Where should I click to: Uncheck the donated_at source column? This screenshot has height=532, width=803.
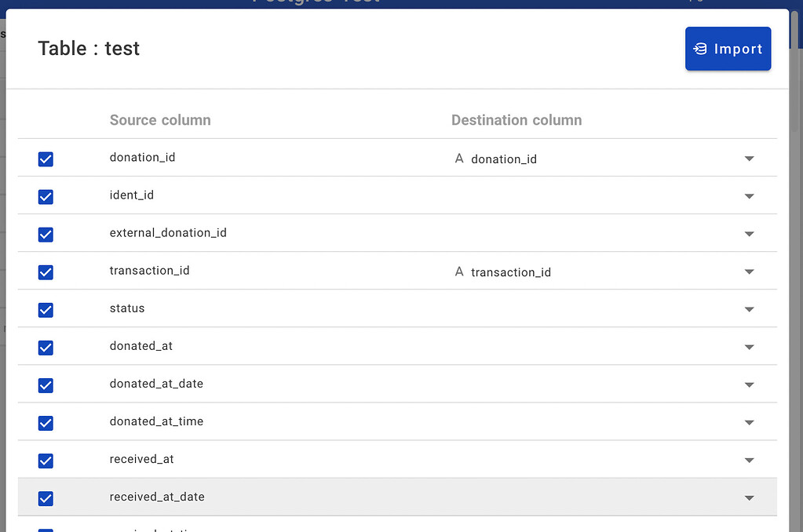(46, 348)
